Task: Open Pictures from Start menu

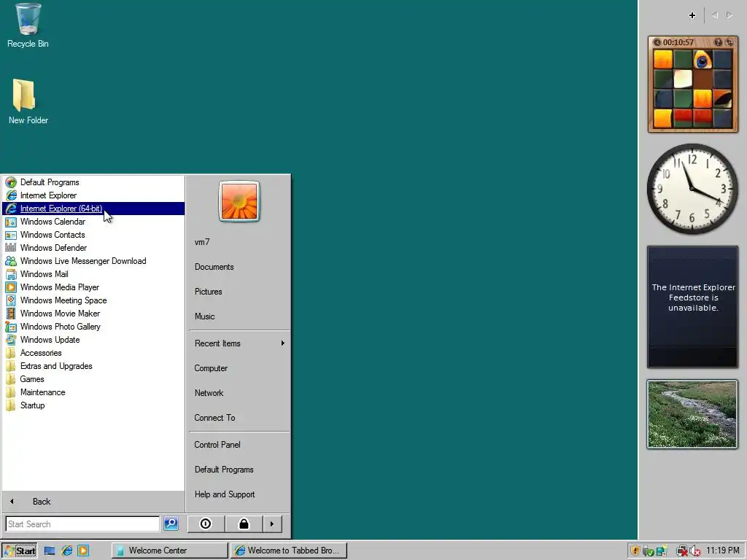Action: (239, 292)
